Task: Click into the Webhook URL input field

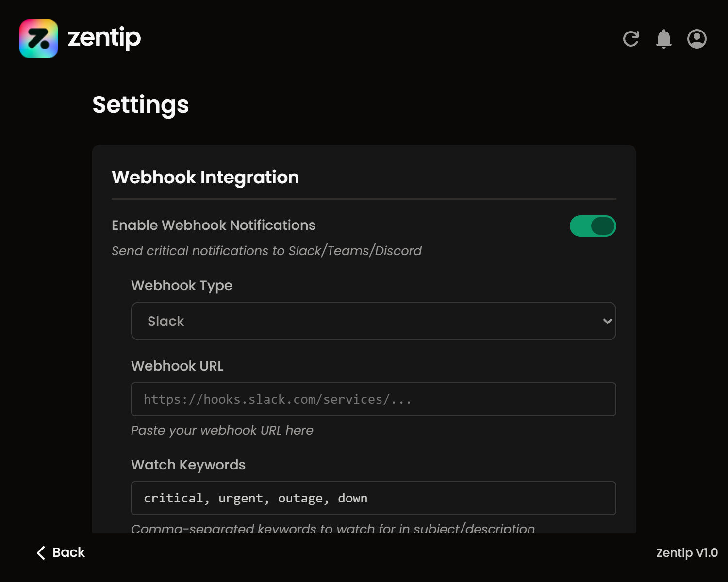Action: point(374,399)
